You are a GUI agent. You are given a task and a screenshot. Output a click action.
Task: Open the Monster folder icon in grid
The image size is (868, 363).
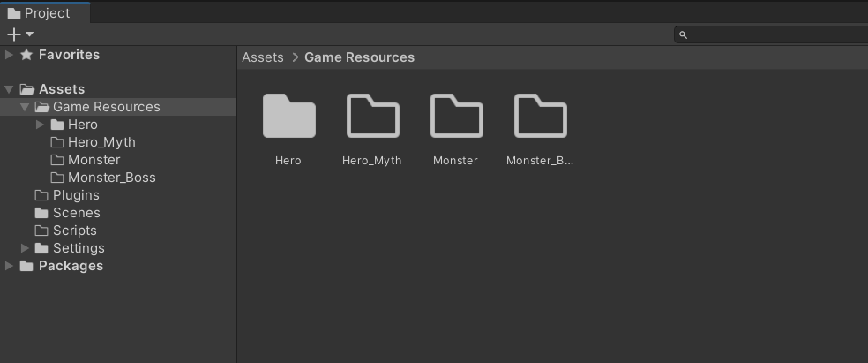point(457,116)
